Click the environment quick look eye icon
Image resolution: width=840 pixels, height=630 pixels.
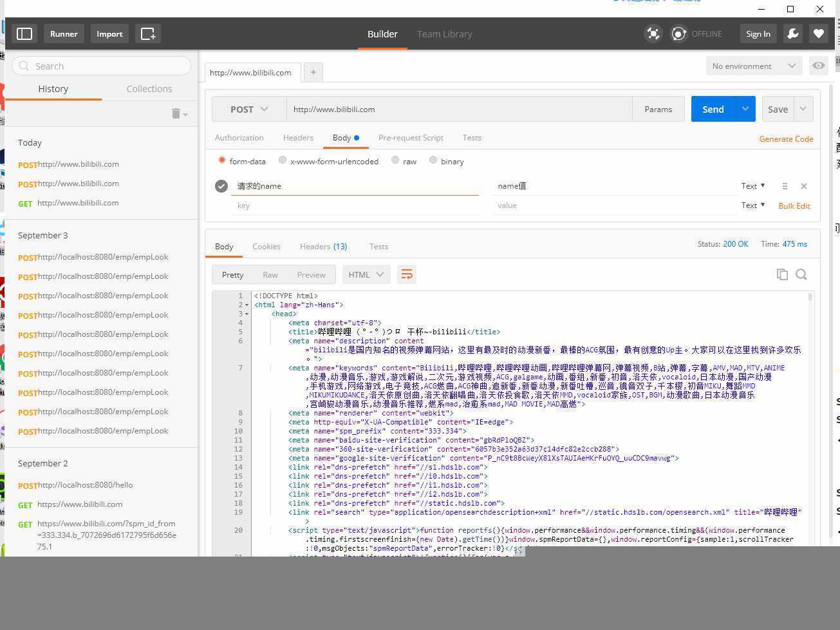click(x=819, y=66)
